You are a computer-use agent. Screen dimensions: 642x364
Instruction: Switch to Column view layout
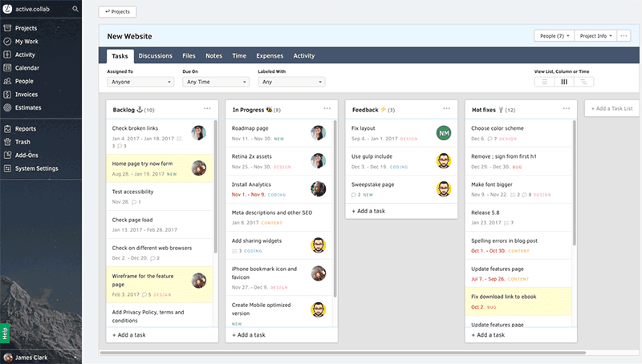(x=564, y=82)
